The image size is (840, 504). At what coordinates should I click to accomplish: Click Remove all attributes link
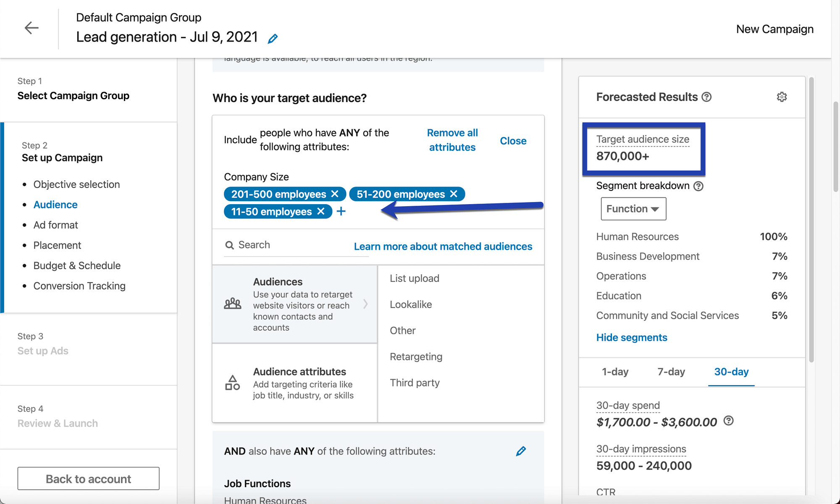(454, 140)
